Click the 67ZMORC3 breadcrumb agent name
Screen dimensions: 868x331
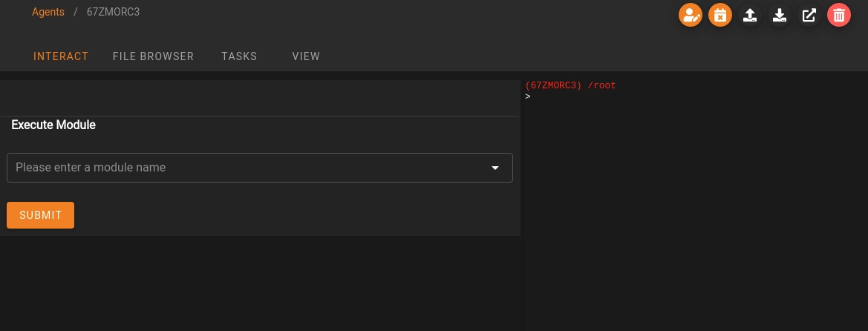point(113,12)
